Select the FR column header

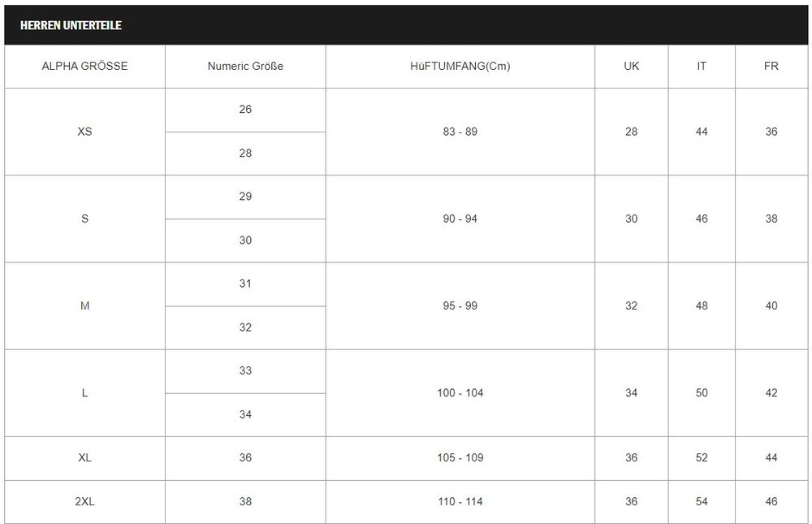(x=771, y=66)
